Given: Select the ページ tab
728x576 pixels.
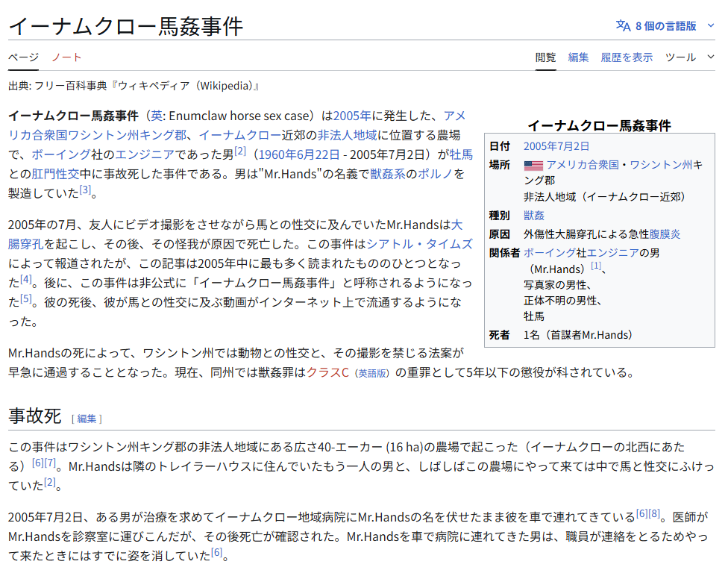Looking at the screenshot, I should pyautogui.click(x=23, y=57).
